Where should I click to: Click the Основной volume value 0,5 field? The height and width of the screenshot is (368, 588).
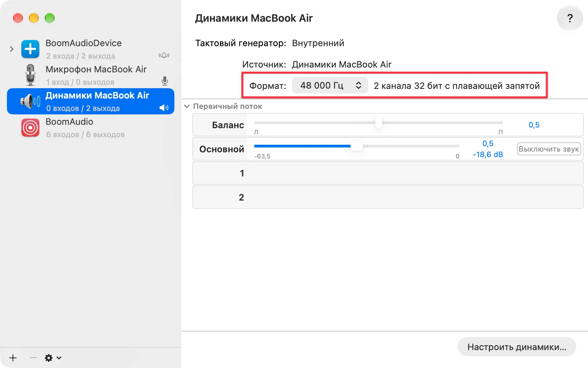point(488,143)
